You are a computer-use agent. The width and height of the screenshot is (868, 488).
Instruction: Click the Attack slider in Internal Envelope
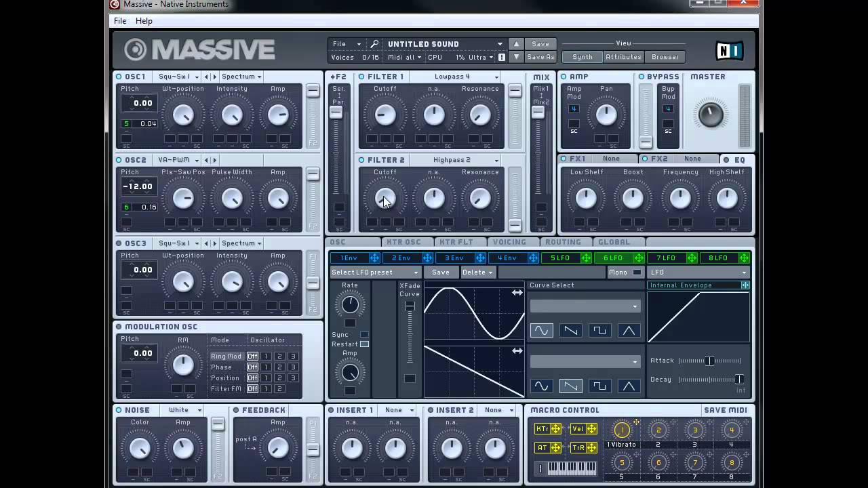pyautogui.click(x=710, y=361)
